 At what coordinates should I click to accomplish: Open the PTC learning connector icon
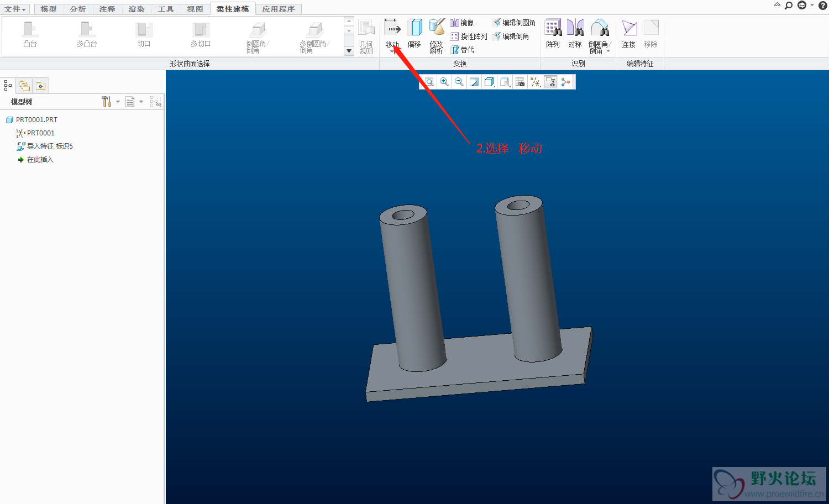click(x=802, y=6)
